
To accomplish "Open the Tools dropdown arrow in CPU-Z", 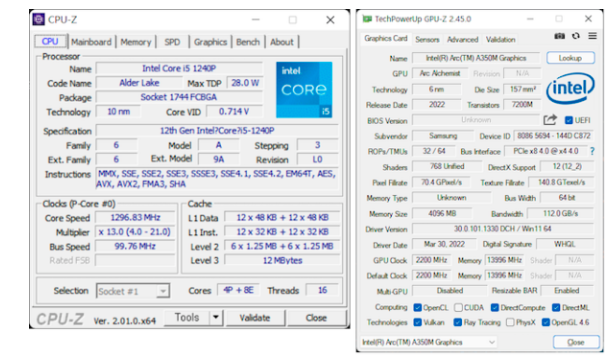I will 215,317.
